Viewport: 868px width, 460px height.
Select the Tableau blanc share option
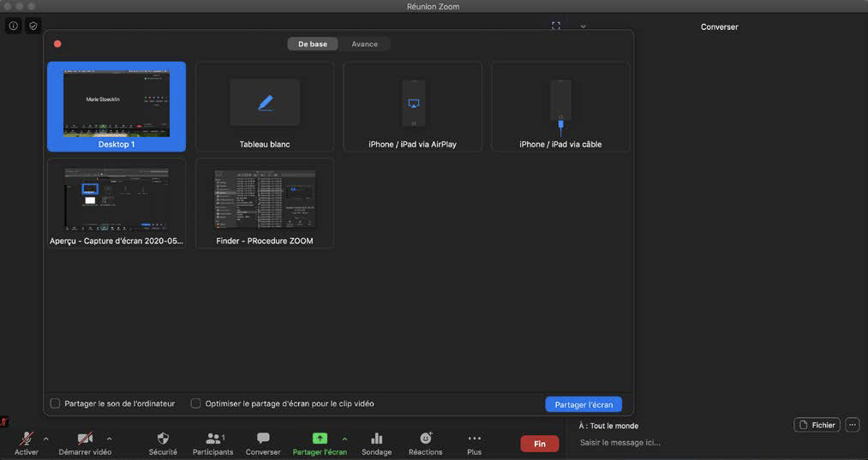click(x=265, y=107)
